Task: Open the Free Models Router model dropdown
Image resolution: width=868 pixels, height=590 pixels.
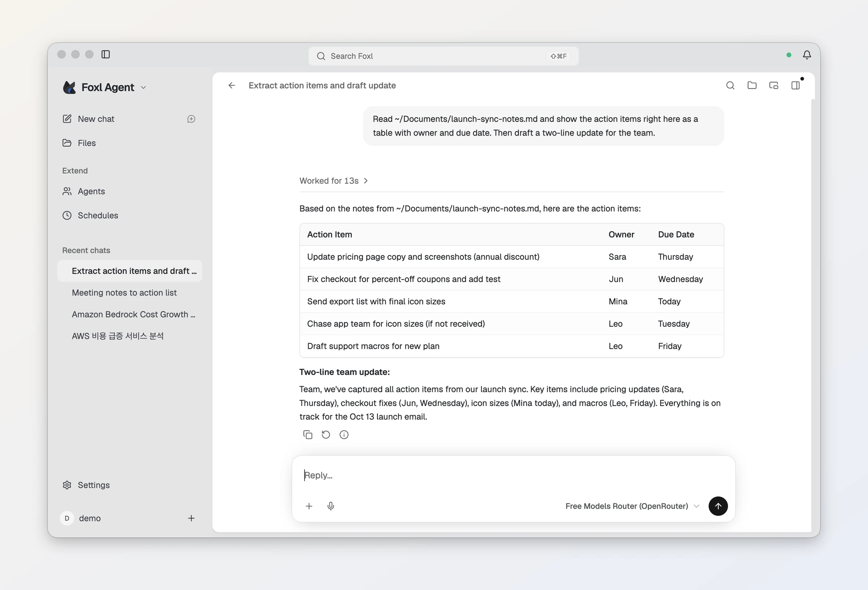Action: [x=632, y=506]
